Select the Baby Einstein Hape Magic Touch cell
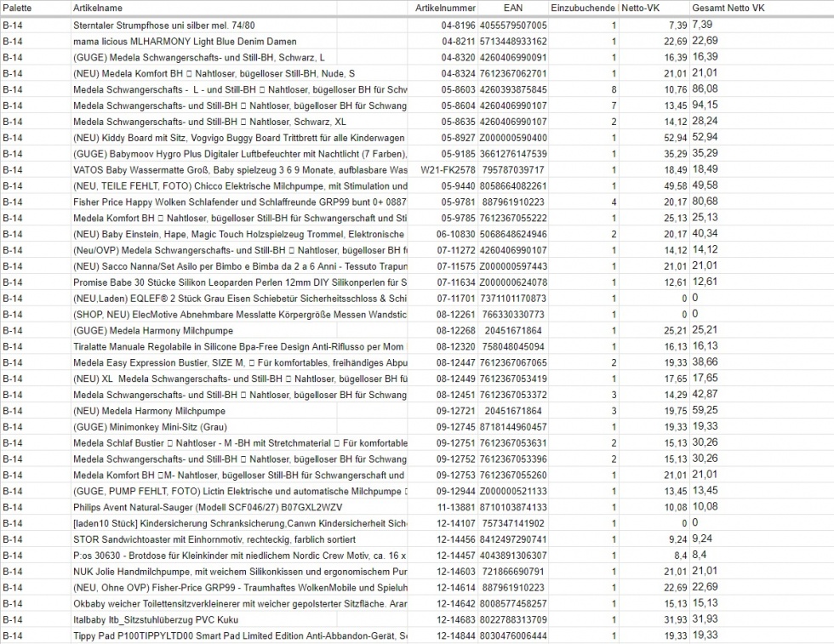This screenshot has width=834, height=644. coord(239,234)
